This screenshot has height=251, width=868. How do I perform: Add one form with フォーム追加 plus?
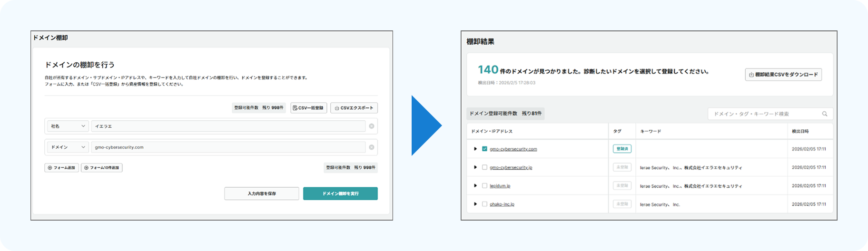pos(62,168)
